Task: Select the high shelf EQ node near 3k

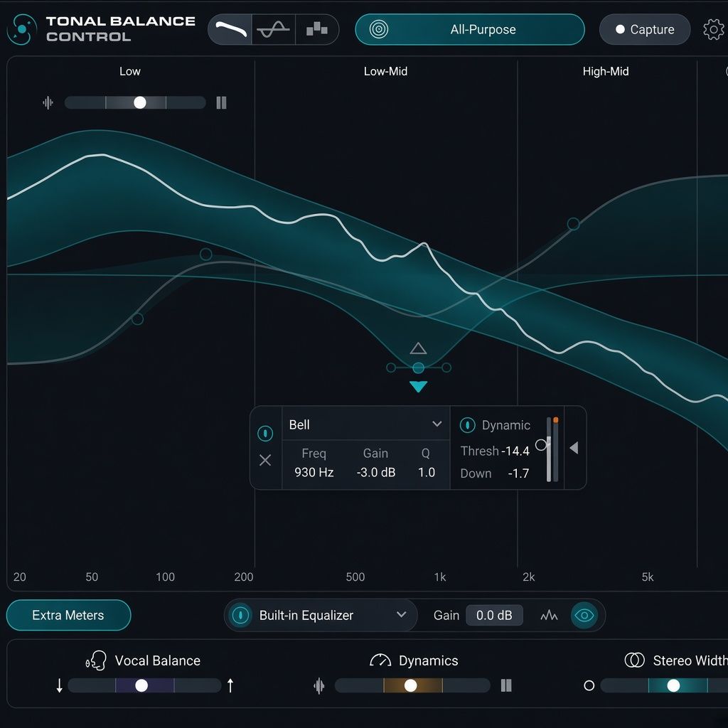Action: [x=574, y=224]
